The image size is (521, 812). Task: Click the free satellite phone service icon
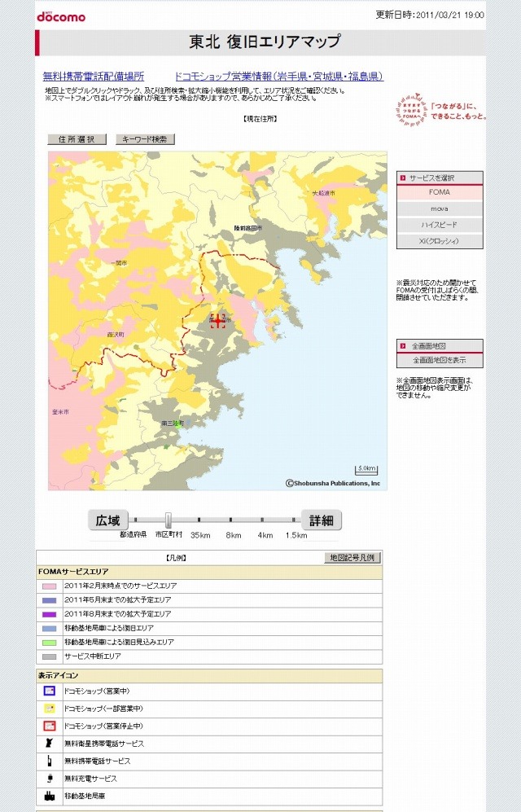(x=49, y=744)
